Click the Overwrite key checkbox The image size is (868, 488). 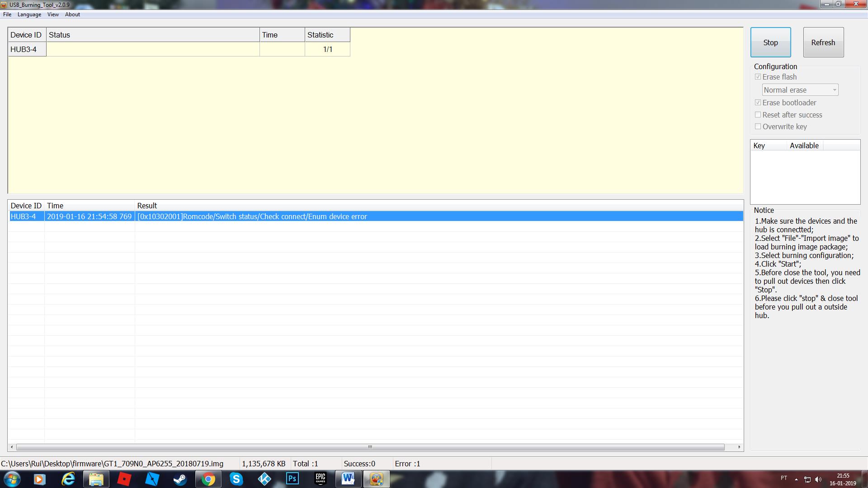pos(758,126)
